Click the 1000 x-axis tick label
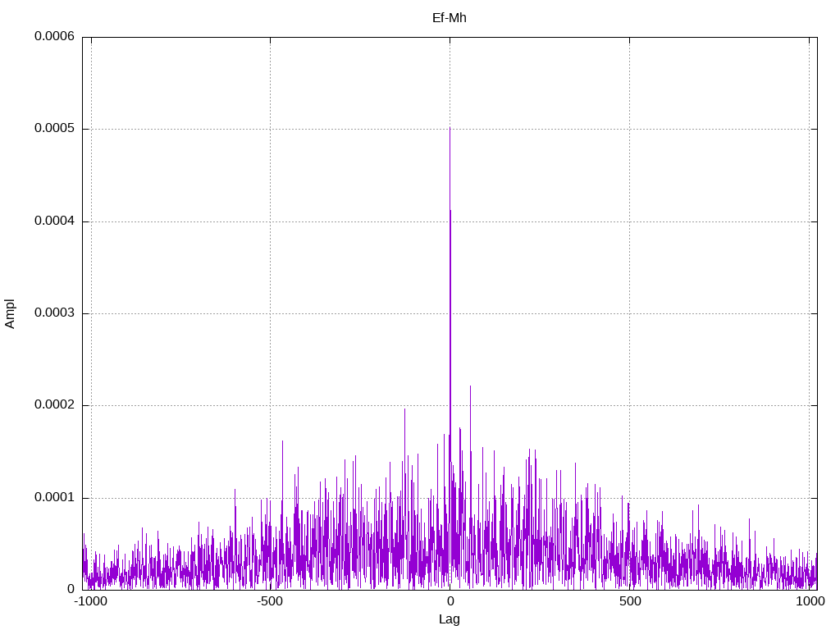 810,601
